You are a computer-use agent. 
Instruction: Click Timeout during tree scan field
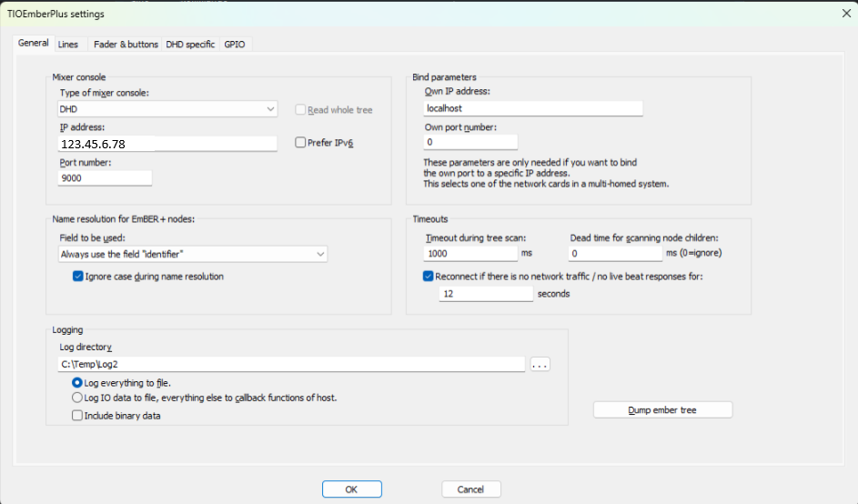470,254
